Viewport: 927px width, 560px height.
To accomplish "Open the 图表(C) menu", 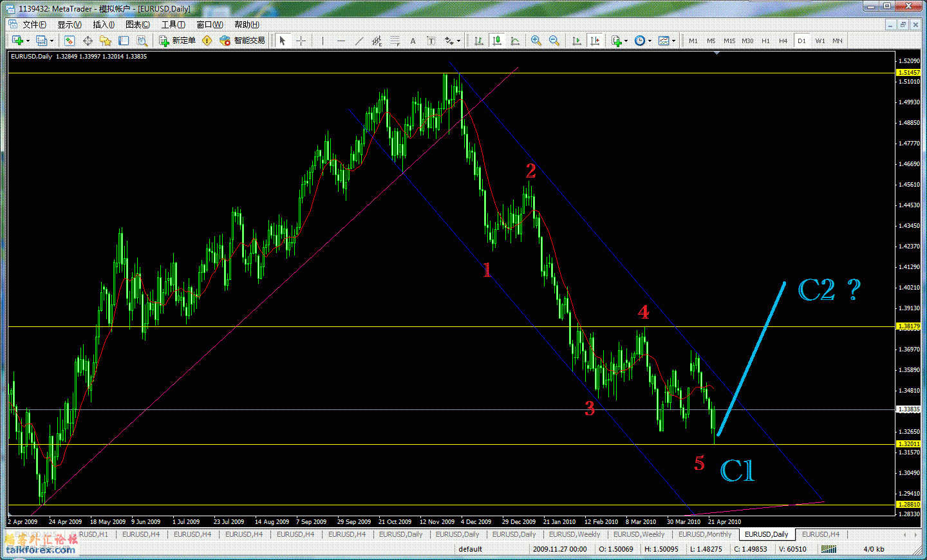I will pyautogui.click(x=138, y=24).
